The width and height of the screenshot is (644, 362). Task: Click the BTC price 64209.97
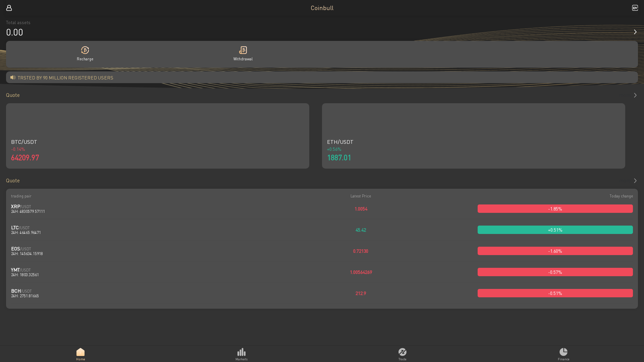25,158
